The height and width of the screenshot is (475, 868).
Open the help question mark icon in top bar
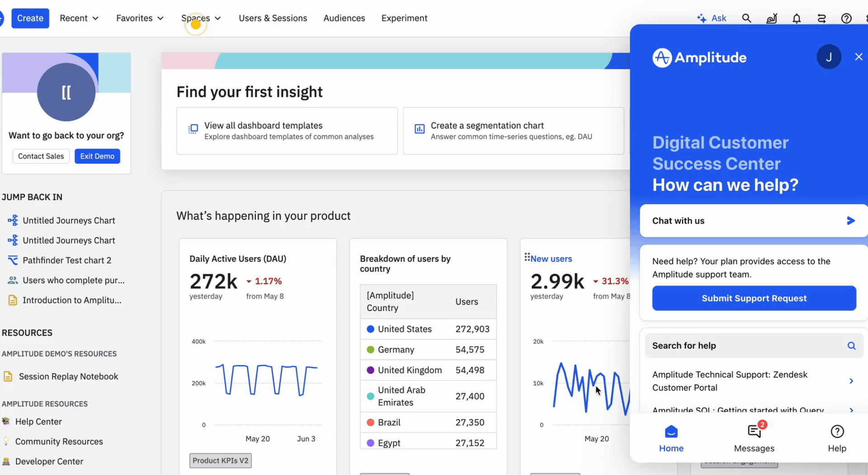click(846, 18)
